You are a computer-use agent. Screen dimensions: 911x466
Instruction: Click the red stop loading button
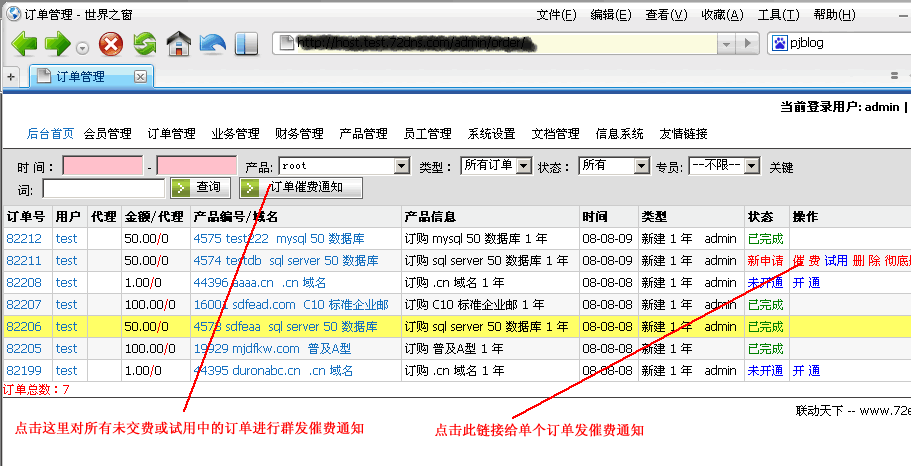point(111,44)
